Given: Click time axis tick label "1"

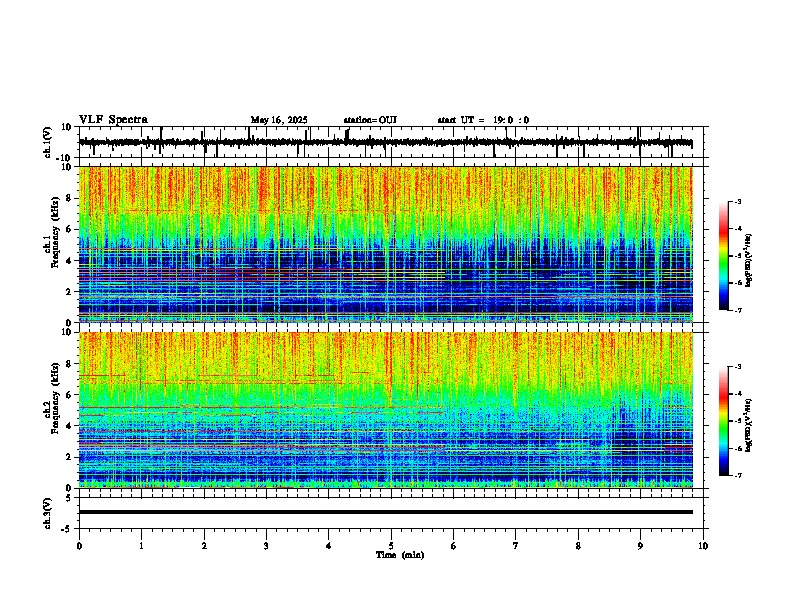Looking at the screenshot, I should 141,546.
